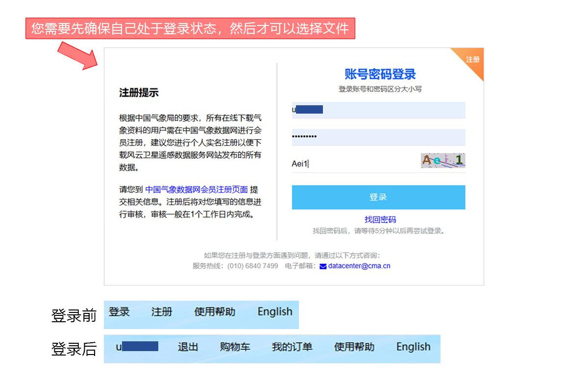Open 使用帮助 in the 登录后 navigation bar
Viewport: 588px width, 380px height.
(354, 347)
